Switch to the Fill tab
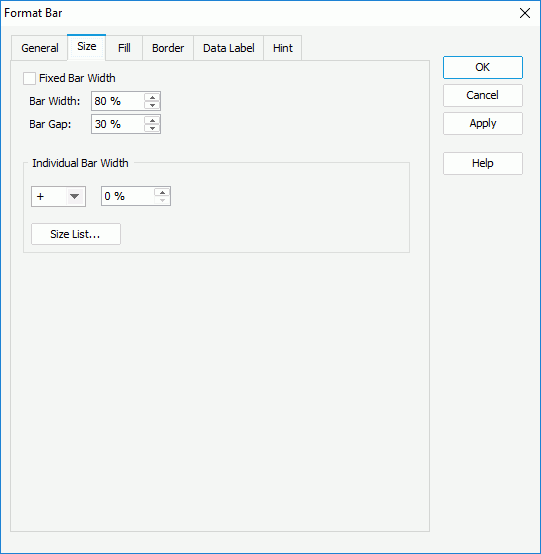The height and width of the screenshot is (554, 541). click(x=124, y=48)
